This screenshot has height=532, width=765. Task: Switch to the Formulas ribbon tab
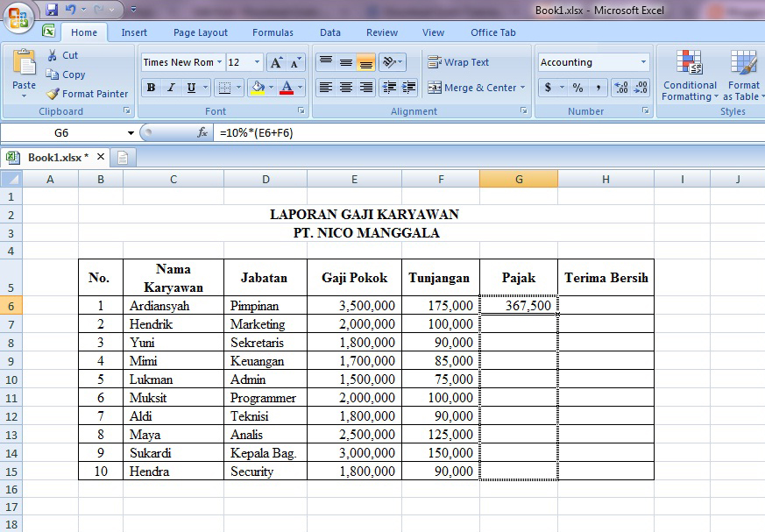click(x=273, y=32)
